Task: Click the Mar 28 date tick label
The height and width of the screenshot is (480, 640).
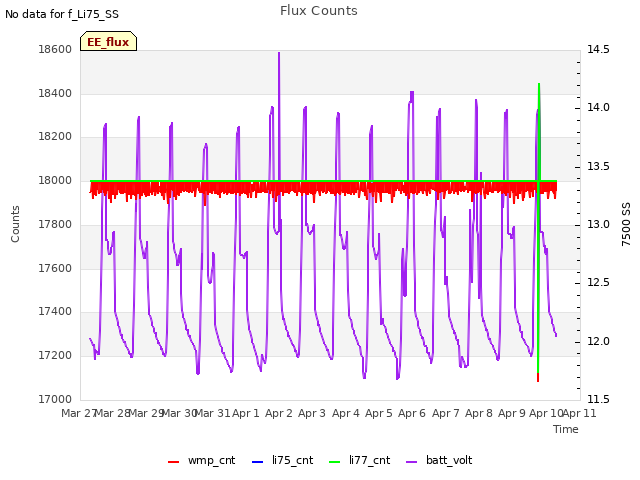Action: pyautogui.click(x=112, y=413)
